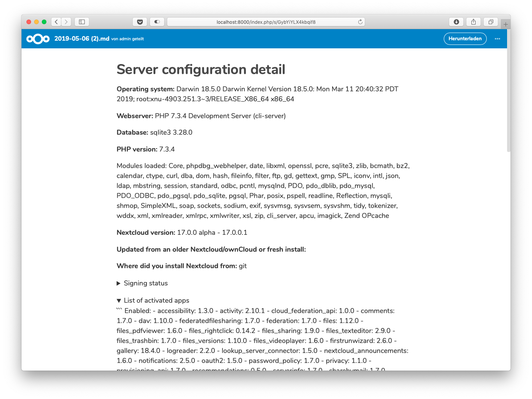Click 'sqlite3 3.28.0' value

click(171, 132)
